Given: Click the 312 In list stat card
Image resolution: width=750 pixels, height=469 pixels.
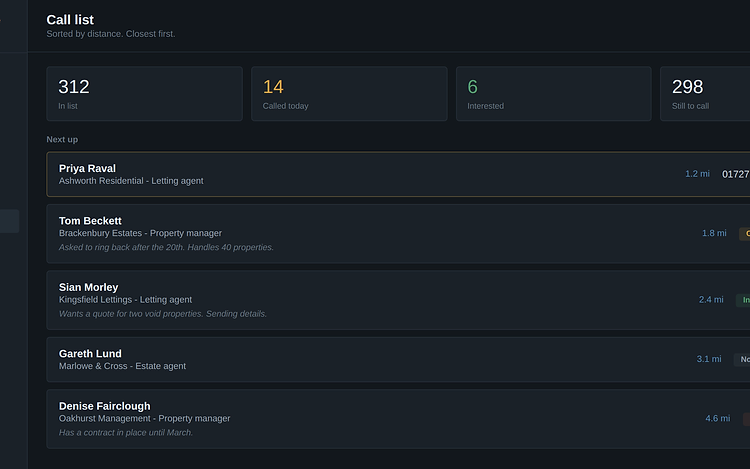Looking at the screenshot, I should click(144, 94).
